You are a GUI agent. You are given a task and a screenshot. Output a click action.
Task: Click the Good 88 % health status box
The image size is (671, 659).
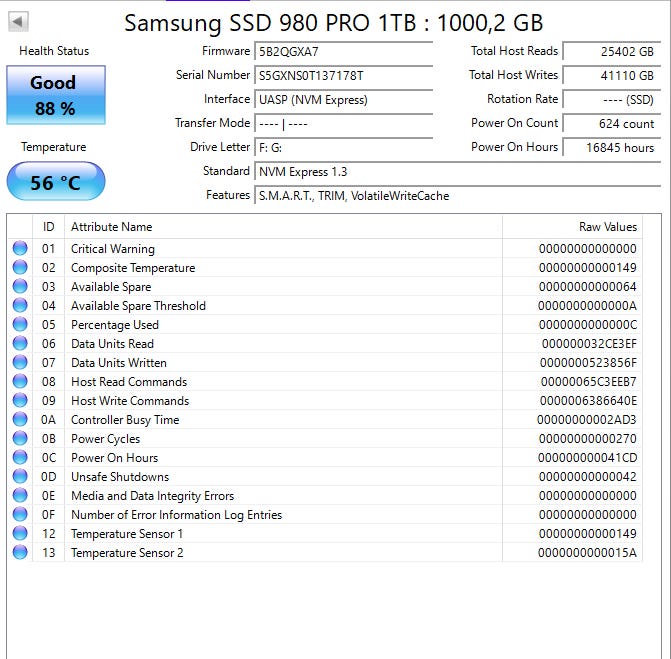click(x=56, y=95)
